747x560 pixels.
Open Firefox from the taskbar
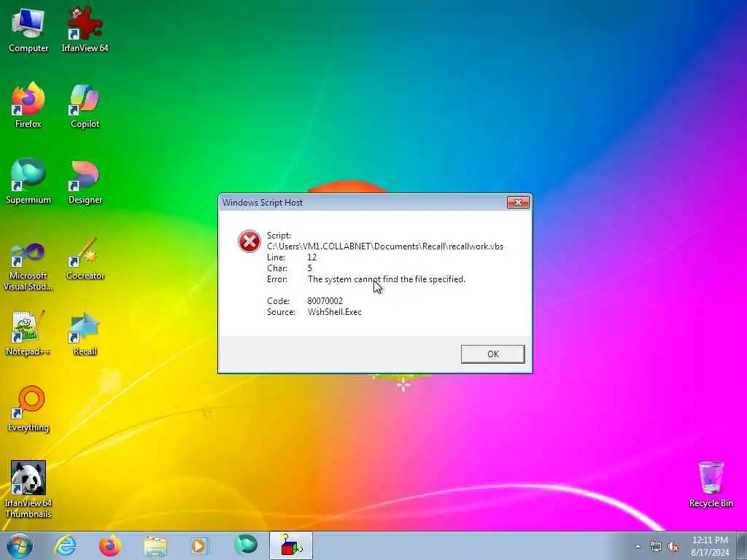[109, 545]
